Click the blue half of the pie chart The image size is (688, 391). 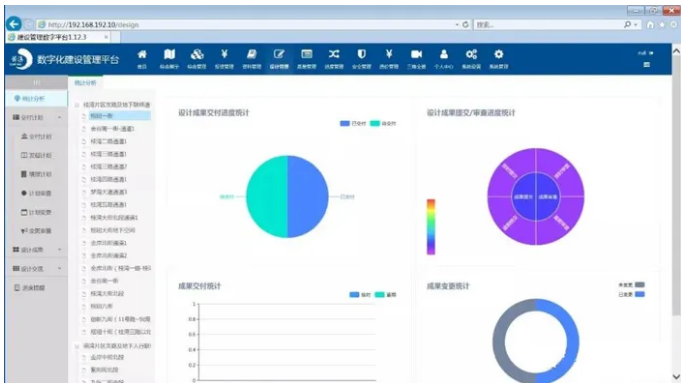tap(308, 197)
